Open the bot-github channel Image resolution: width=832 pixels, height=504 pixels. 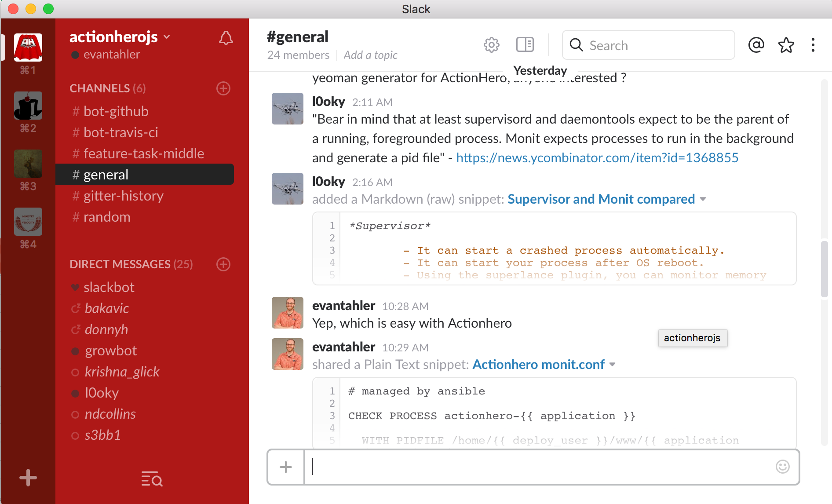click(145, 111)
